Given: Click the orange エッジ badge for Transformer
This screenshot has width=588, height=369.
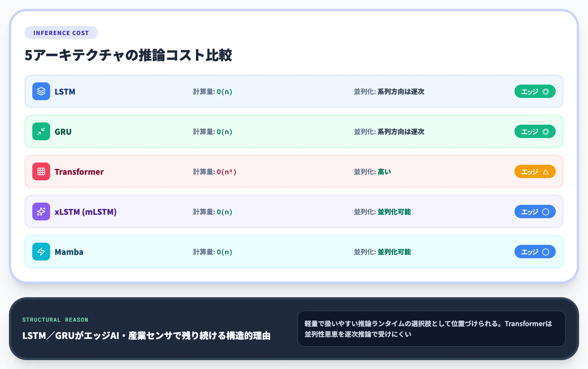Looking at the screenshot, I should (535, 171).
